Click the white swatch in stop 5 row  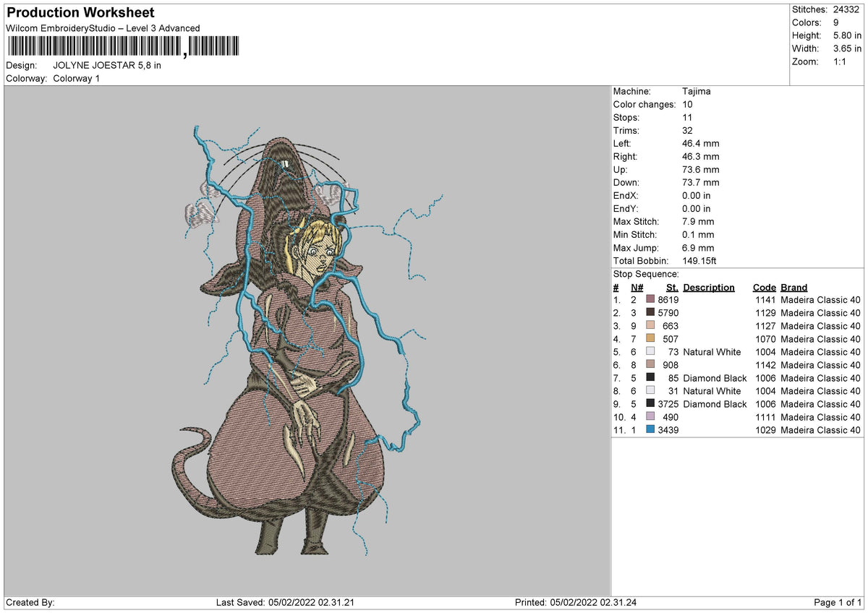coord(650,351)
